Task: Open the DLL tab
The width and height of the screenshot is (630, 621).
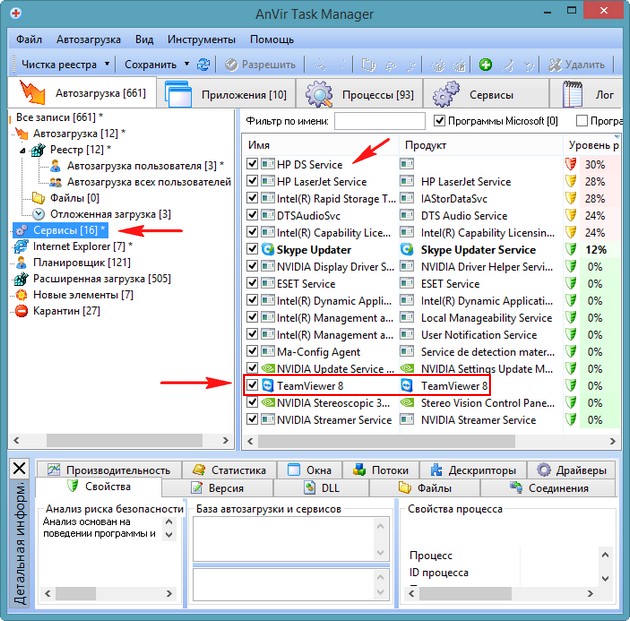Action: (x=321, y=488)
